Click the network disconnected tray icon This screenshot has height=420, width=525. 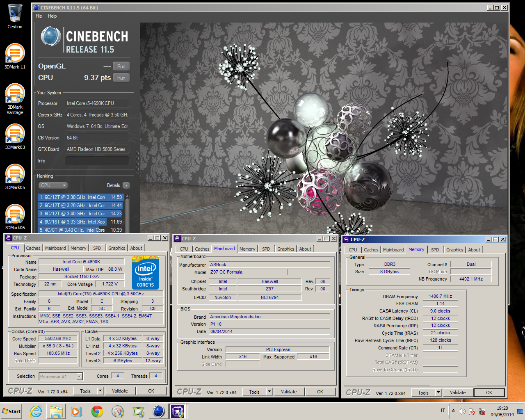482,411
